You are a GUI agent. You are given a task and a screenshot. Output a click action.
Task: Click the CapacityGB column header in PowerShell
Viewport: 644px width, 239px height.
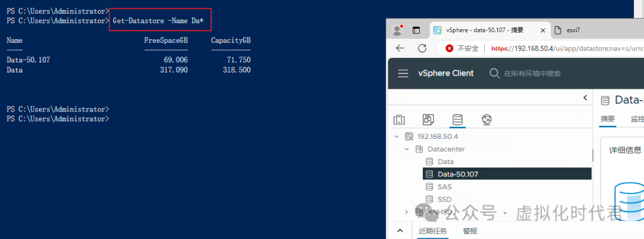(x=231, y=41)
